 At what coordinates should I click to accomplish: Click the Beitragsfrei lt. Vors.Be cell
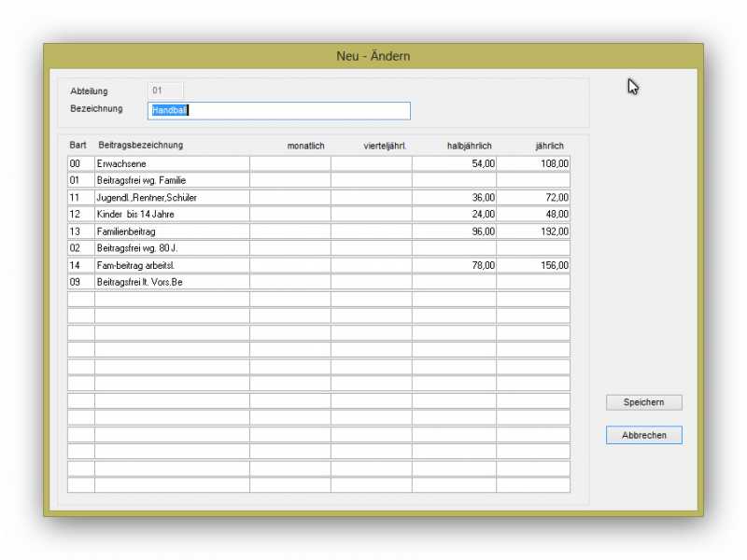[172, 282]
